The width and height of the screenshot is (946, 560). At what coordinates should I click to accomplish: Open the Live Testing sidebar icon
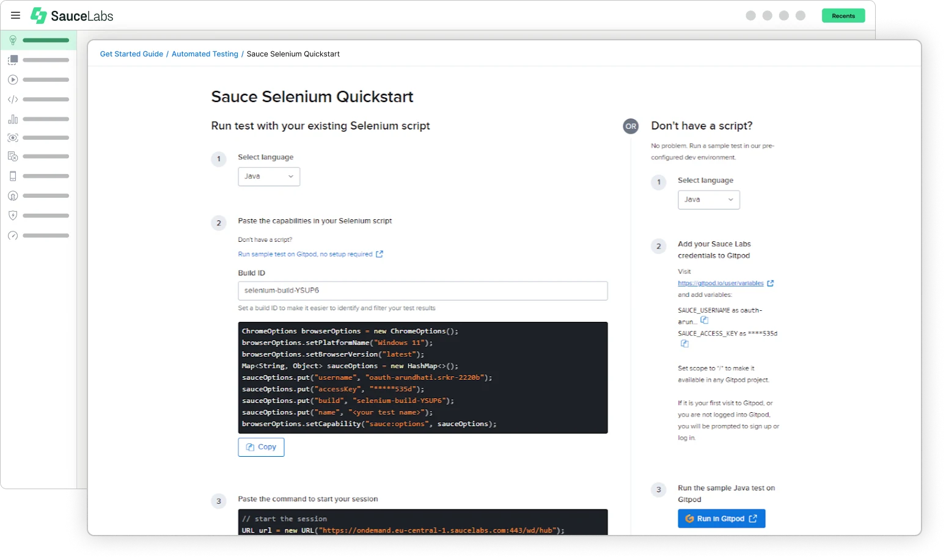pyautogui.click(x=13, y=60)
